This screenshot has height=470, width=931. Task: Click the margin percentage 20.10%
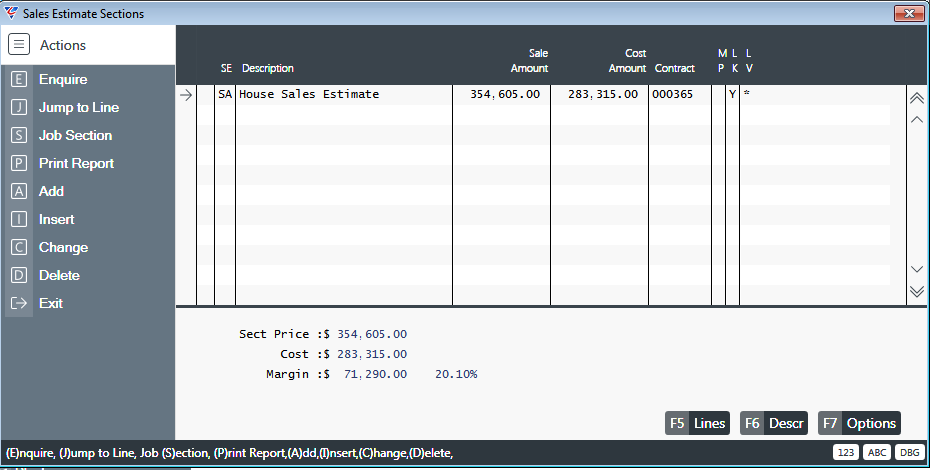pos(456,374)
